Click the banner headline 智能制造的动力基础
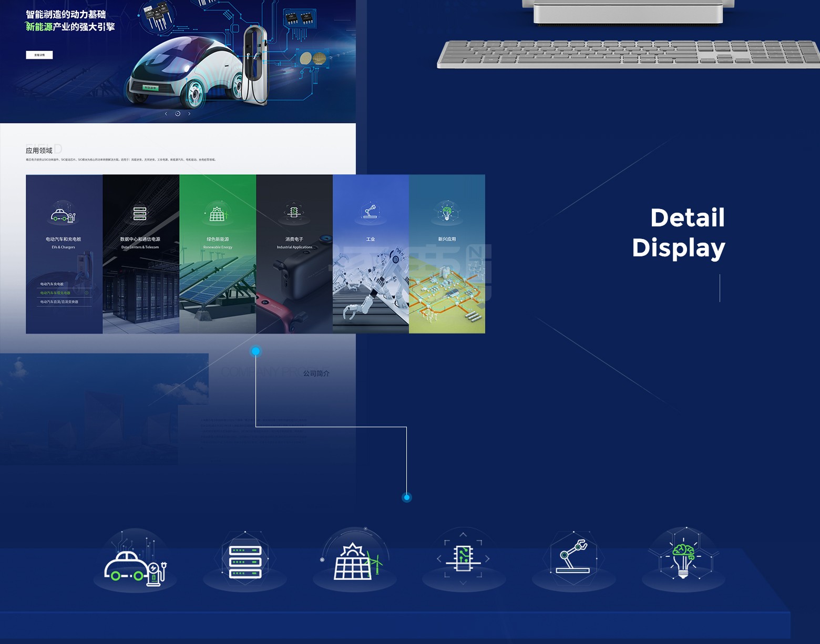The height and width of the screenshot is (644, 820). [x=66, y=15]
